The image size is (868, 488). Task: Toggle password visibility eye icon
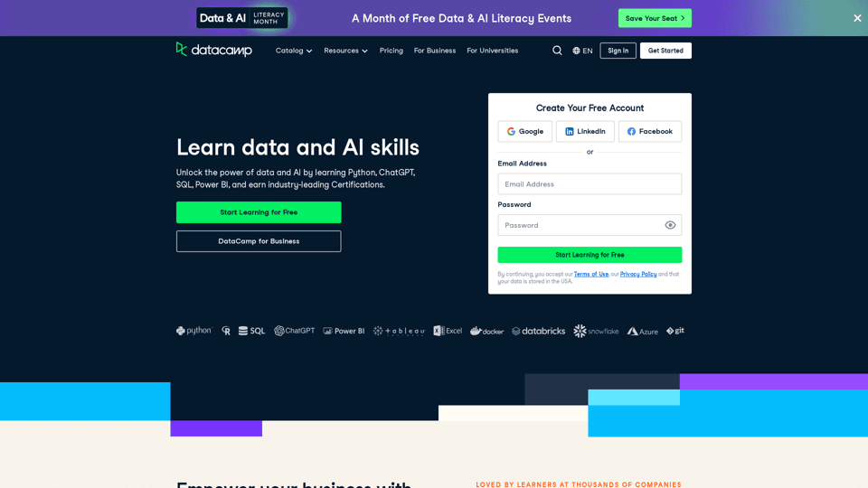pyautogui.click(x=670, y=225)
